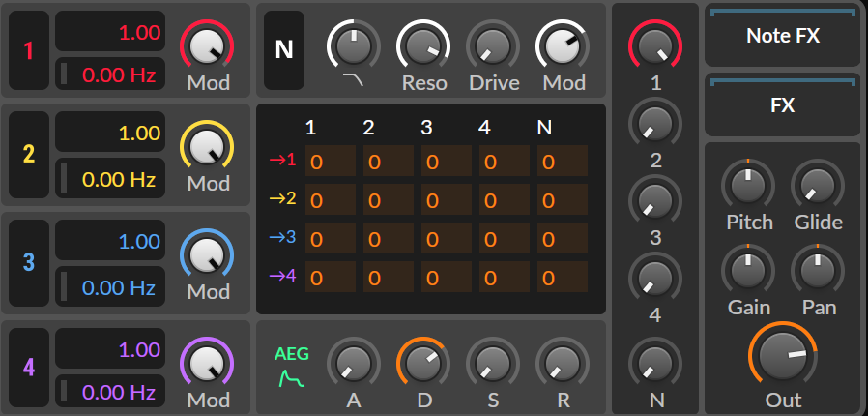Click the orange Out volume knob
The height and width of the screenshot is (416, 868).
(783, 356)
